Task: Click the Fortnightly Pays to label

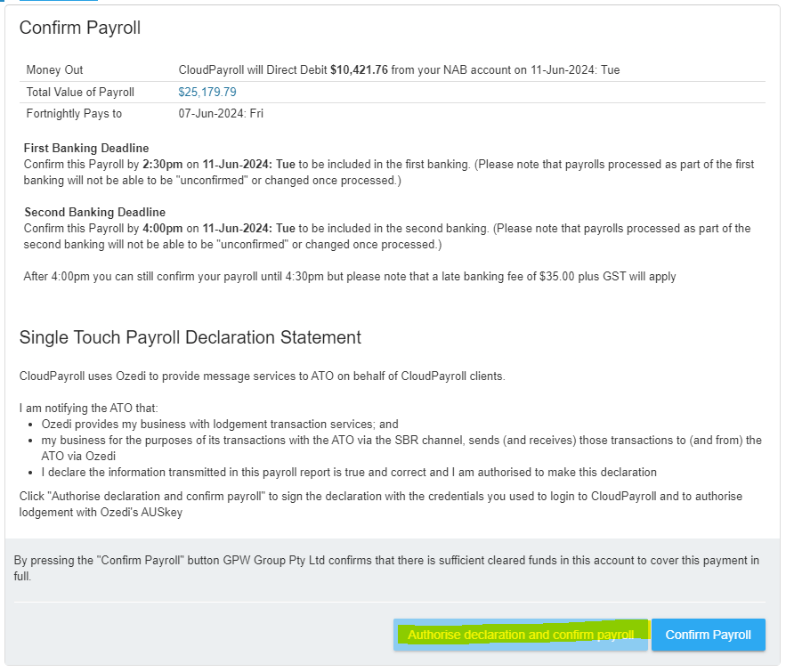Action: click(x=74, y=114)
